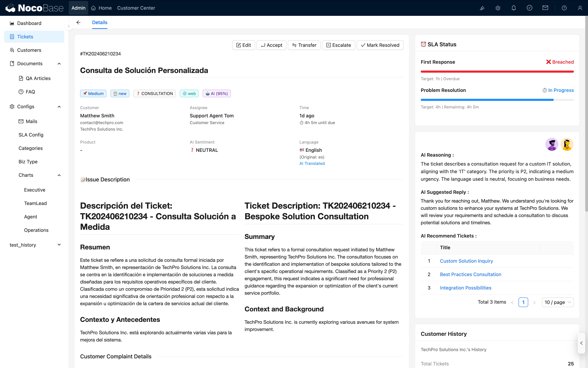The height and width of the screenshot is (368, 588).
Task: Switch to the Customer Center menu
Action: pos(136,8)
